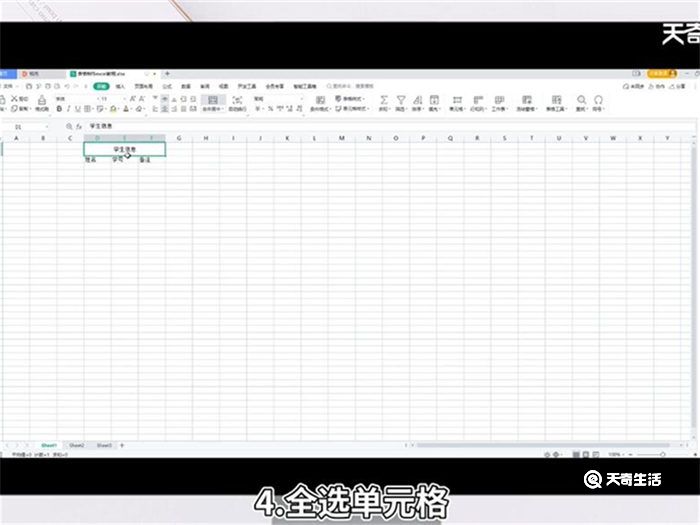Viewport: 700px width, 525px height.
Task: Select the merged title cell with green border
Action: tap(125, 149)
